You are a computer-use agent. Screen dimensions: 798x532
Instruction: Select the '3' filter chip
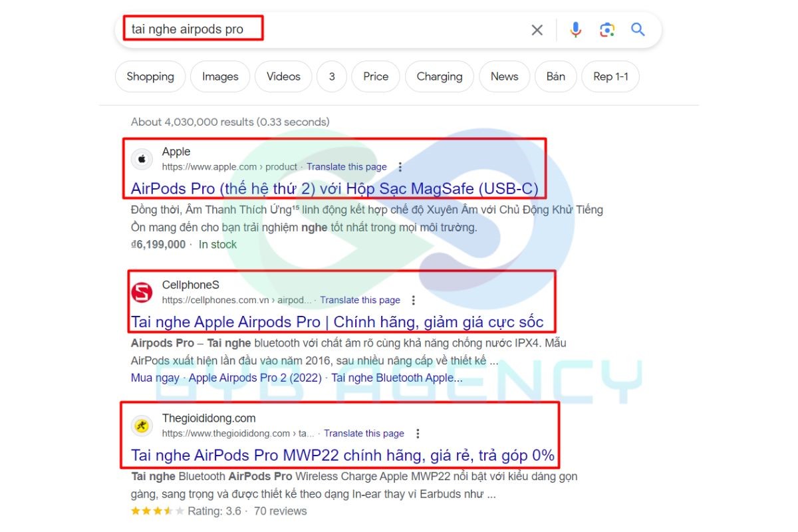click(x=332, y=76)
